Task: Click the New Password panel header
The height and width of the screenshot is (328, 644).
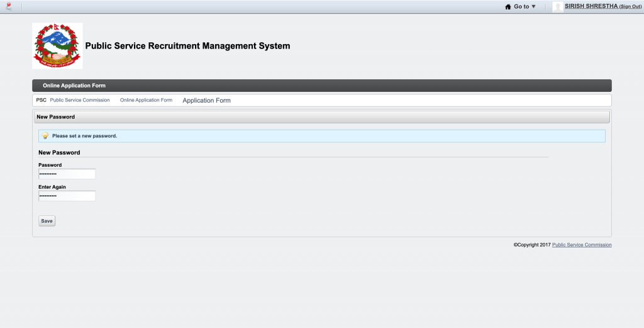Action: pyautogui.click(x=321, y=117)
